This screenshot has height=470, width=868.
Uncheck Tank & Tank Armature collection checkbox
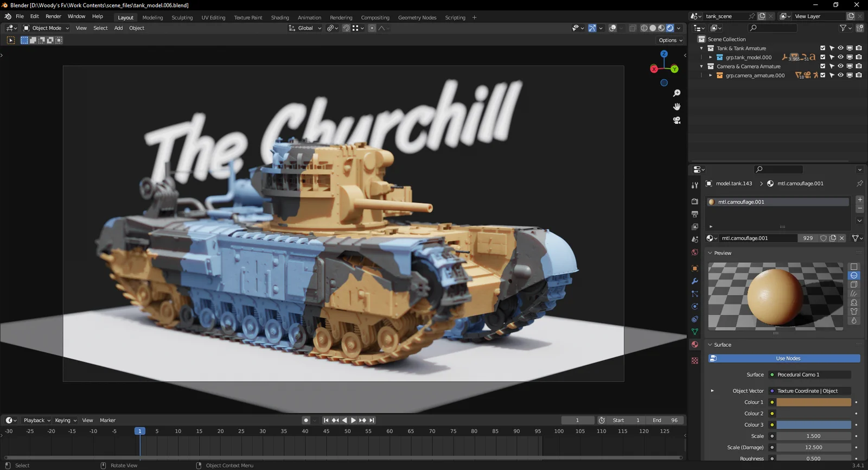822,48
